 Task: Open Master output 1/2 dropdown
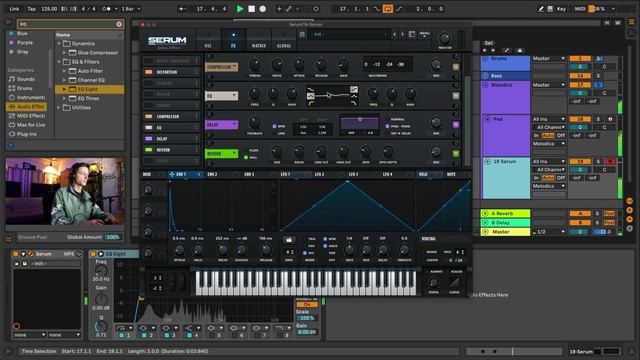549,232
